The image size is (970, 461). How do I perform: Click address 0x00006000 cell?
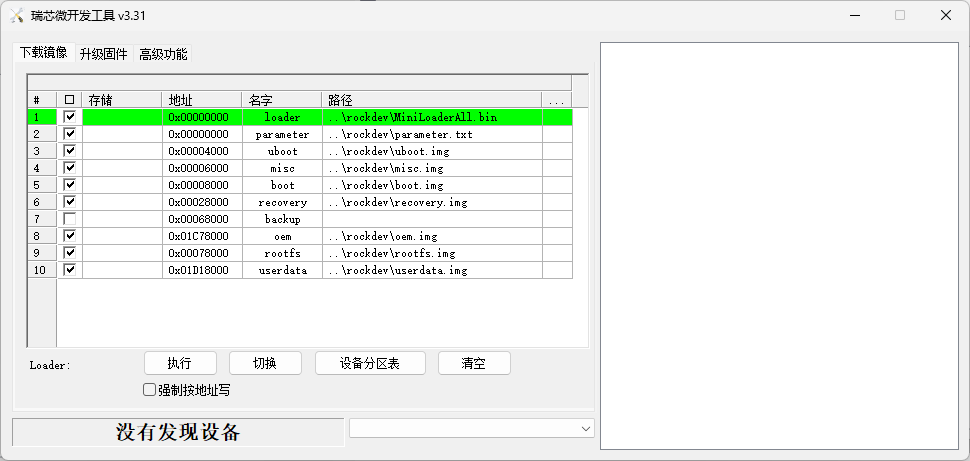pyautogui.click(x=202, y=168)
